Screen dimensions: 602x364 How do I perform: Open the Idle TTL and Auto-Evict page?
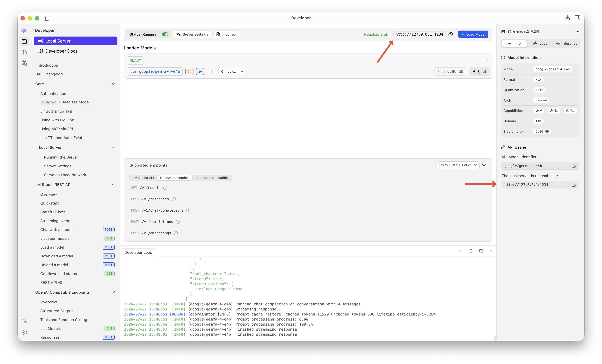(61, 138)
